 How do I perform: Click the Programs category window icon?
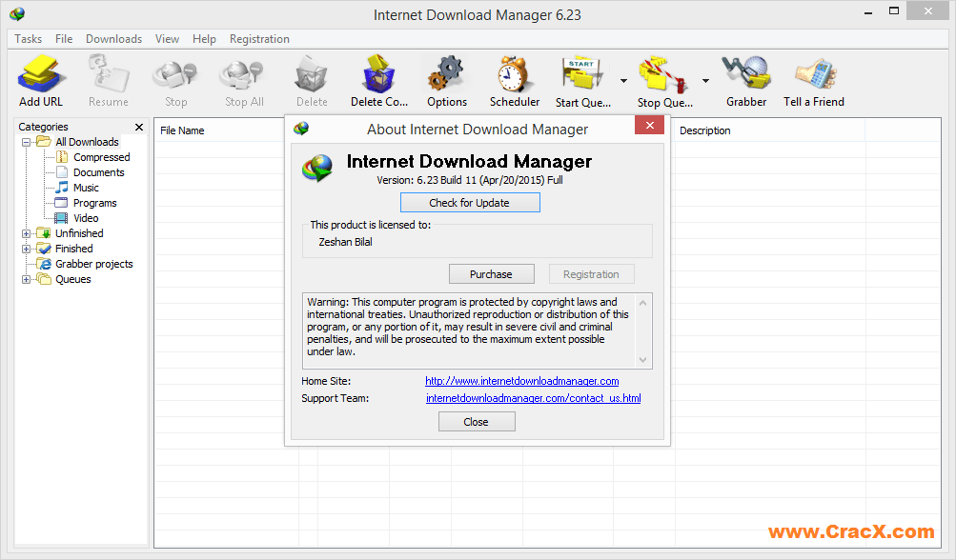pyautogui.click(x=61, y=203)
